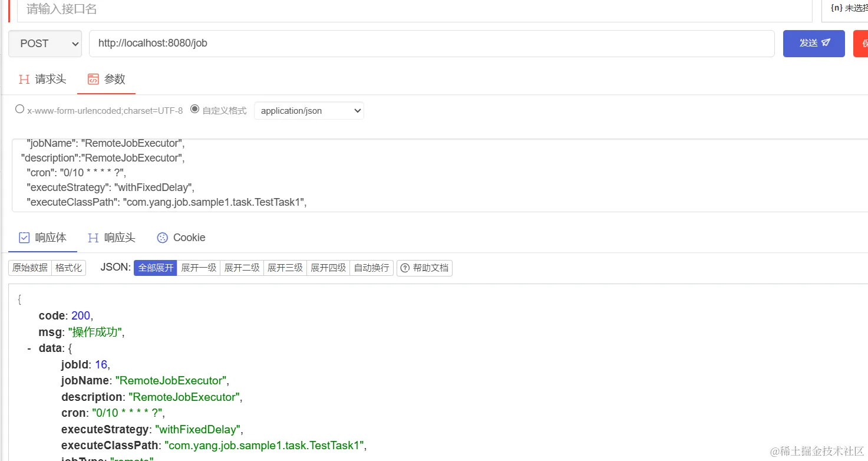Click request body "jobName" line
Screen dimensions: 868x461
click(x=105, y=143)
